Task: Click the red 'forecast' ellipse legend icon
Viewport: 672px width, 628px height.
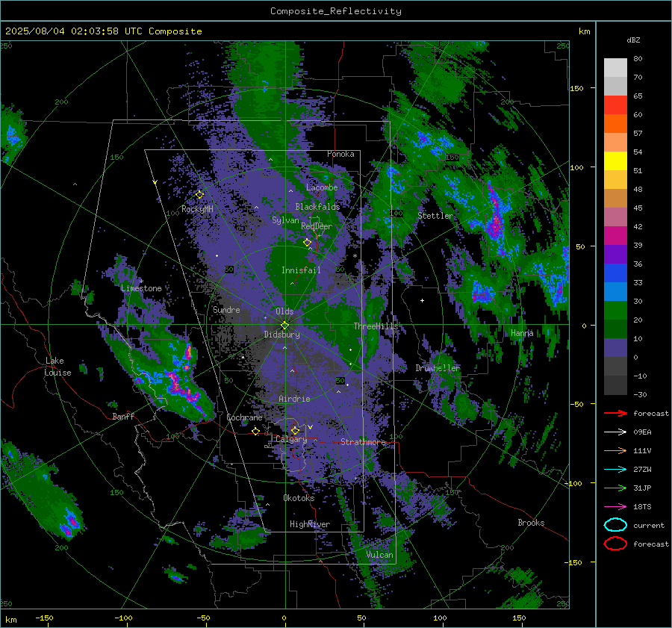Action: (x=615, y=544)
